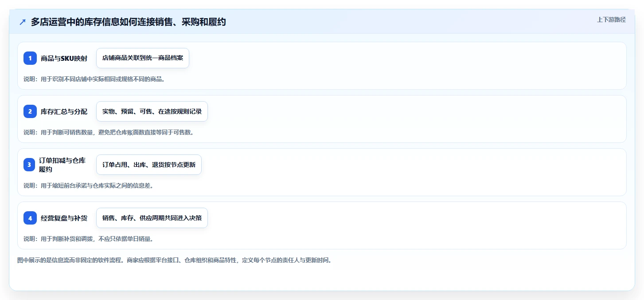
Task: Click step number 3 badge
Action: click(29, 165)
